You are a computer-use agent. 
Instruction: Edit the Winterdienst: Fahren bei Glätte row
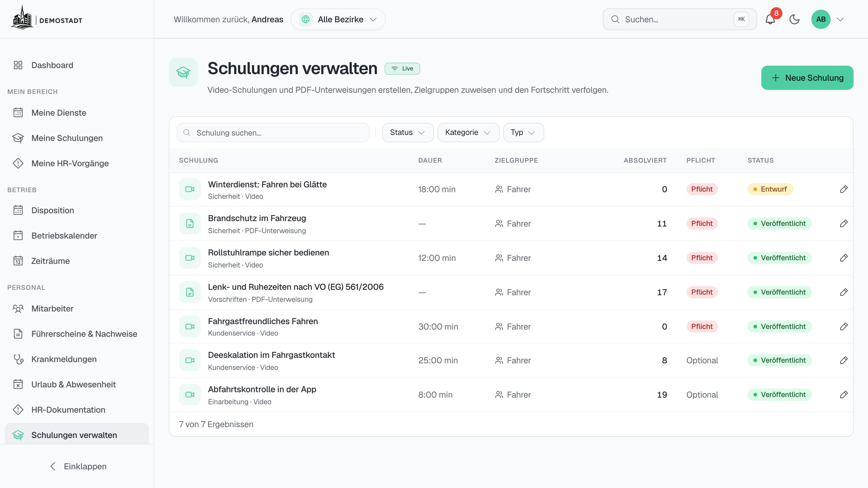844,189
